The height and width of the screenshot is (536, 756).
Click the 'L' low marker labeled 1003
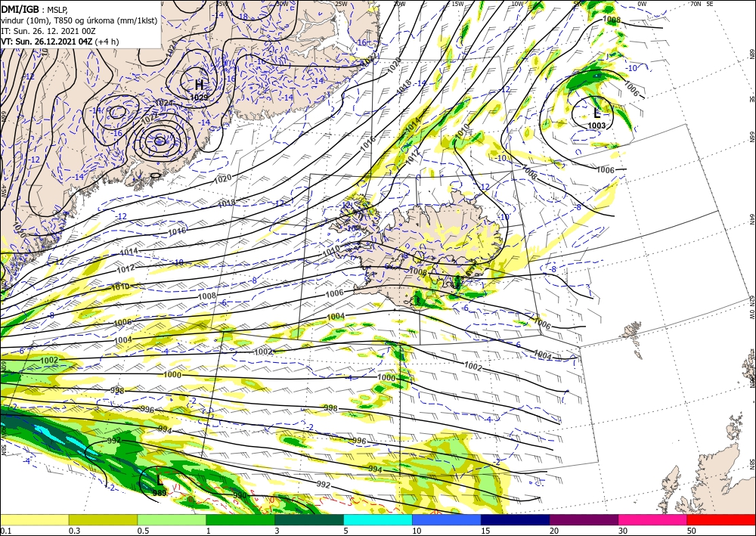point(597,113)
